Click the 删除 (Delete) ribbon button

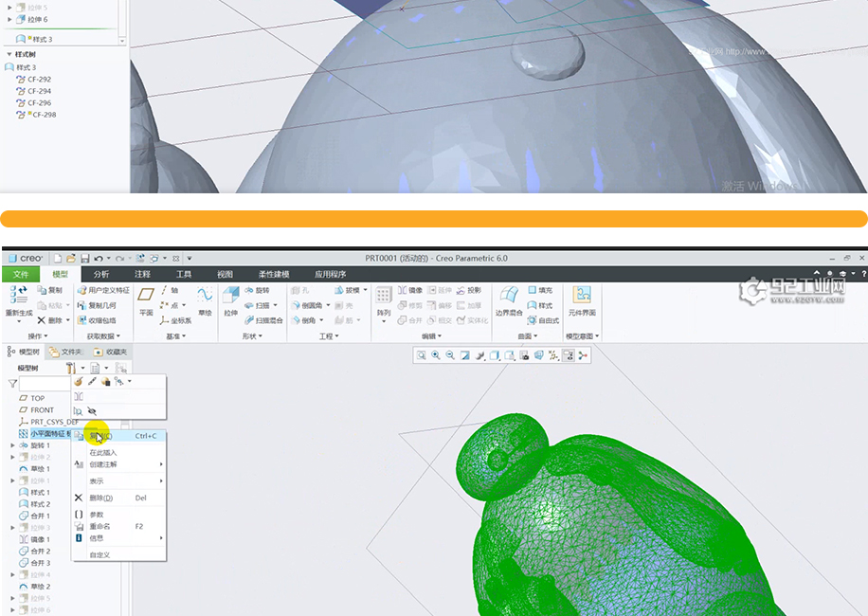[50, 320]
